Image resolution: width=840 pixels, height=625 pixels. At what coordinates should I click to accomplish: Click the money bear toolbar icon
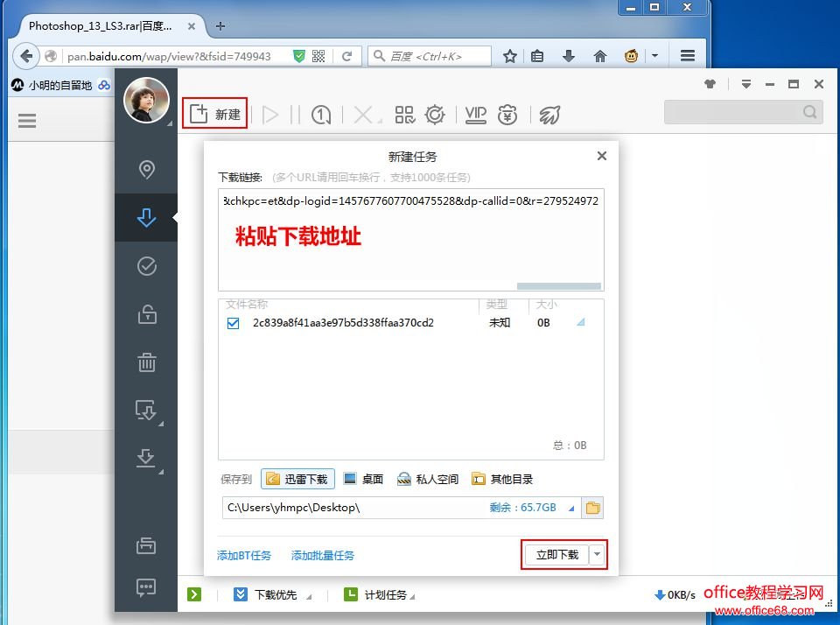(x=507, y=115)
